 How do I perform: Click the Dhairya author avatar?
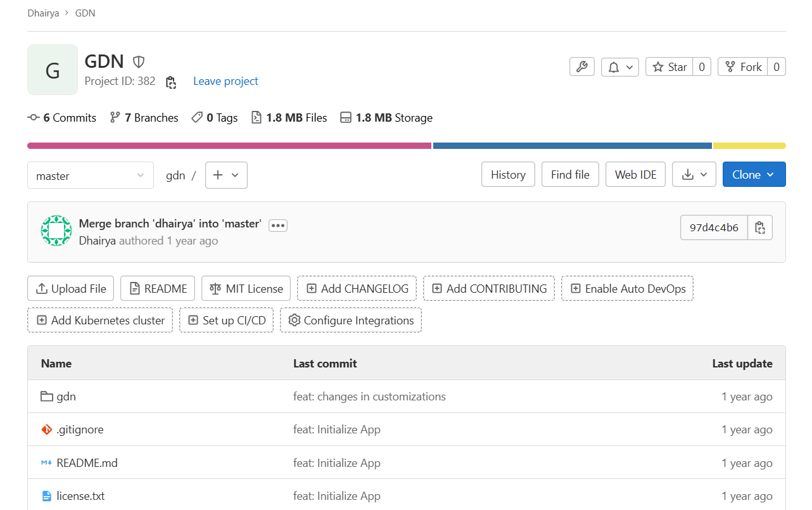(x=56, y=231)
